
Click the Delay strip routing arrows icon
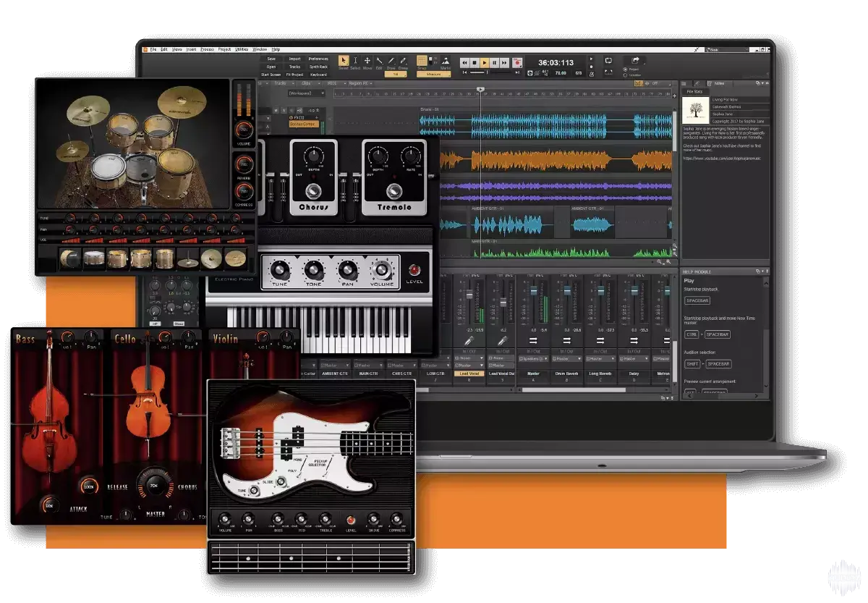(x=634, y=340)
